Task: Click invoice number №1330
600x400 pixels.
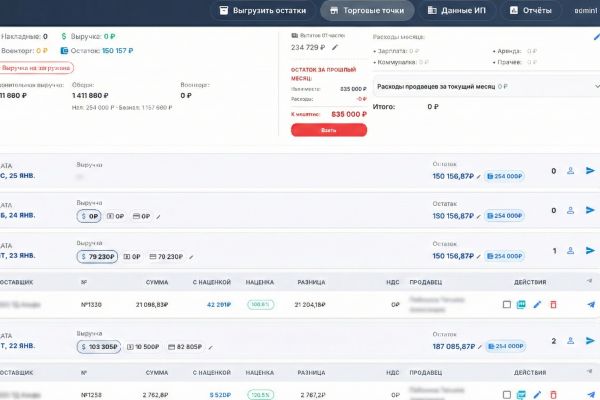Action: [x=91, y=305]
